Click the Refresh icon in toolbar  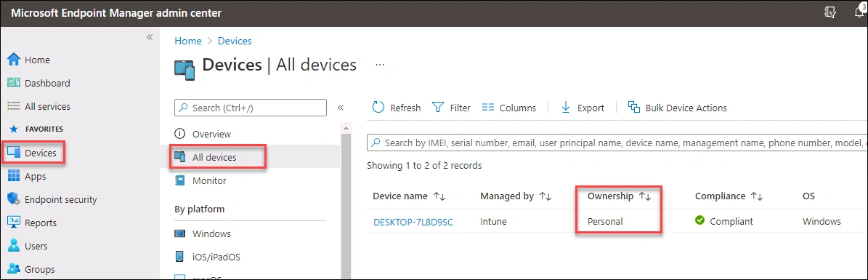point(378,107)
